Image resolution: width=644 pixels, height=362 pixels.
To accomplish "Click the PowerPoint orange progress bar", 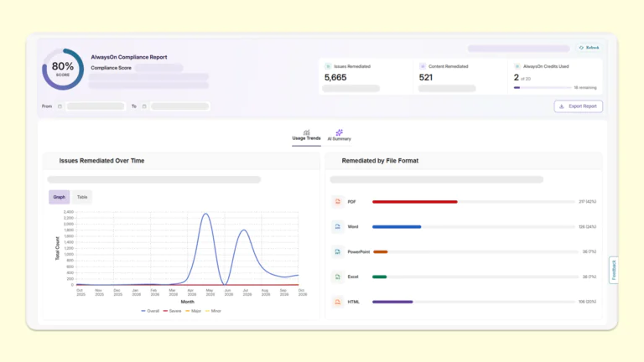I will pyautogui.click(x=381, y=252).
